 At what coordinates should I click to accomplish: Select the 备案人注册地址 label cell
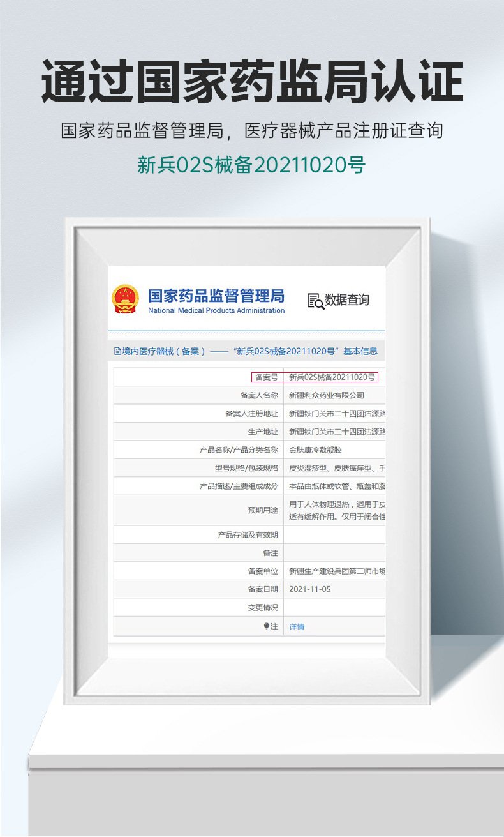point(199,414)
